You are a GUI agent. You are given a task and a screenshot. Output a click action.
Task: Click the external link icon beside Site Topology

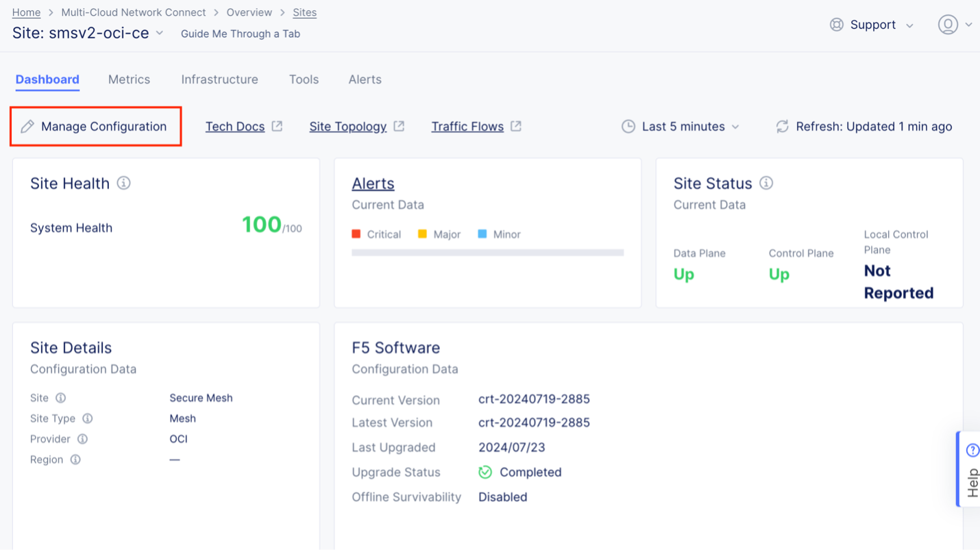[x=399, y=125]
